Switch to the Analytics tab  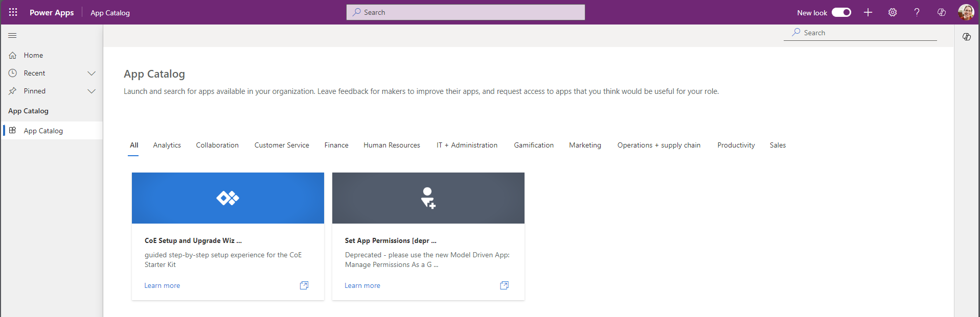167,145
